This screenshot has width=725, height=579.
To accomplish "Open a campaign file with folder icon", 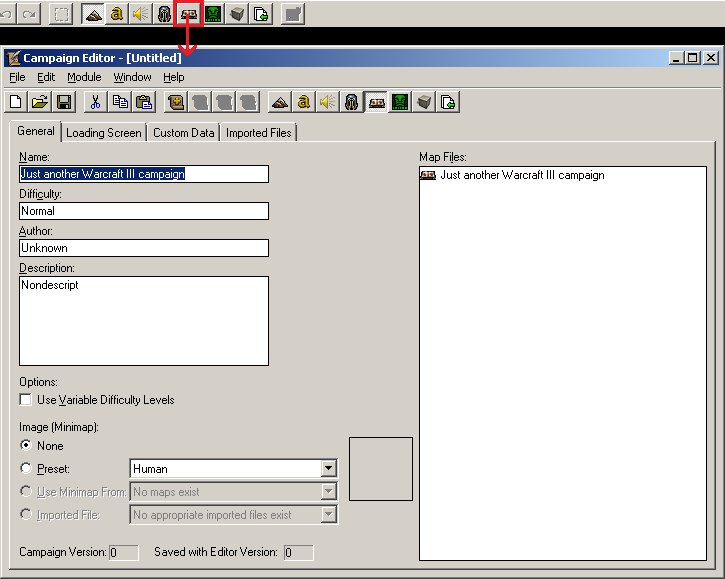I will click(x=40, y=102).
